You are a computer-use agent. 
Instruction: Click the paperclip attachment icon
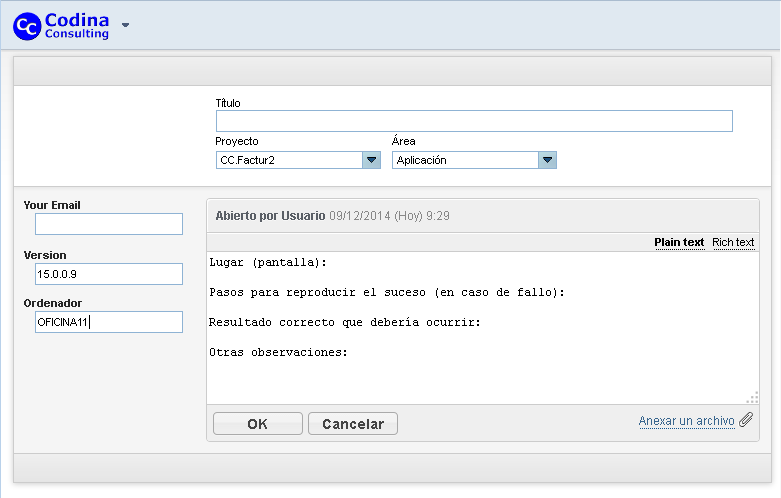(x=746, y=420)
